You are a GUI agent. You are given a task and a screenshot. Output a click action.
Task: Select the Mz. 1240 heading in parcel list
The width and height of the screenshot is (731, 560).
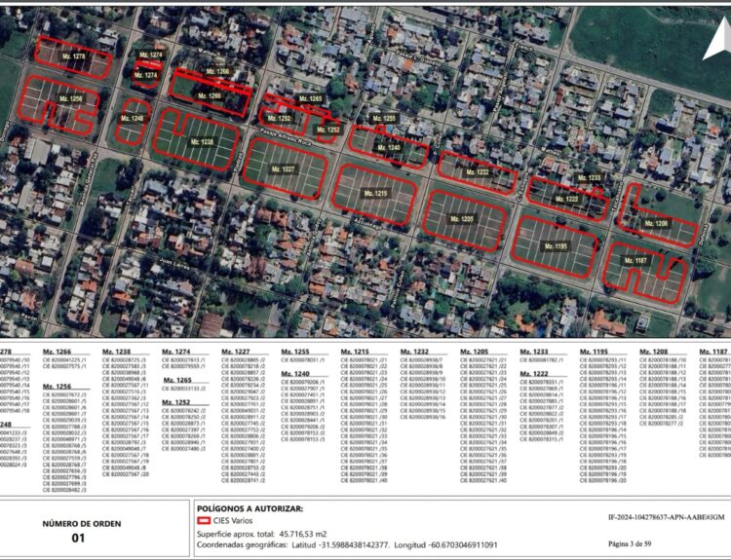(x=295, y=373)
